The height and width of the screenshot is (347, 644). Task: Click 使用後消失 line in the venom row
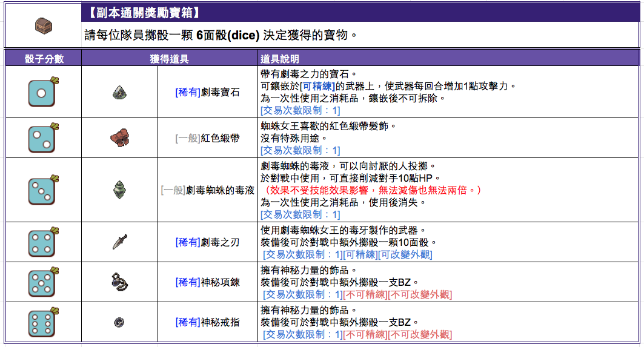[x=397, y=202]
